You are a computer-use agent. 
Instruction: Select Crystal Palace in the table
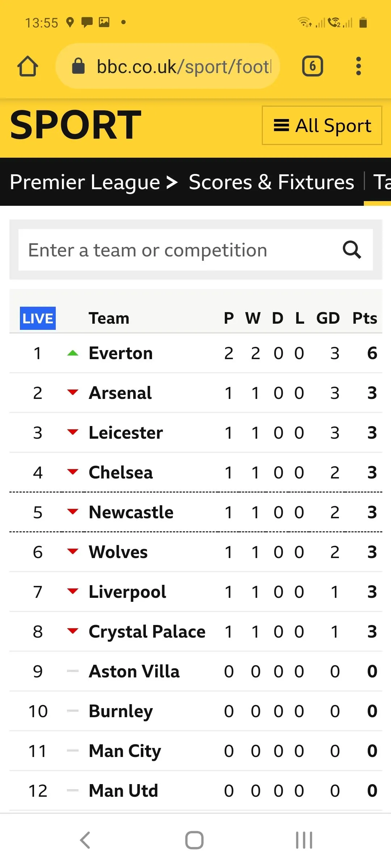tap(147, 632)
